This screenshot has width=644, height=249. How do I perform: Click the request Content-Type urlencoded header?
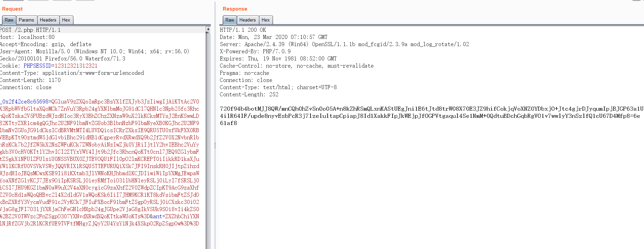point(72,73)
